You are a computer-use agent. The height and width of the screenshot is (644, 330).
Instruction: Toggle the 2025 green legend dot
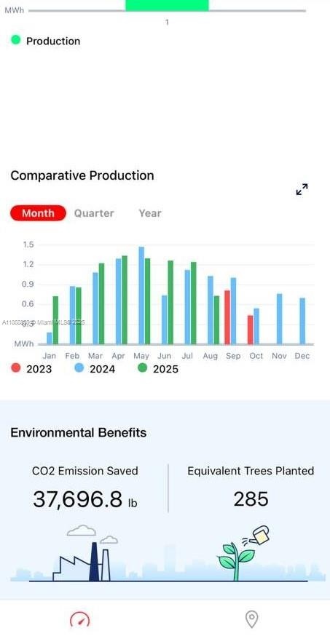coord(142,368)
